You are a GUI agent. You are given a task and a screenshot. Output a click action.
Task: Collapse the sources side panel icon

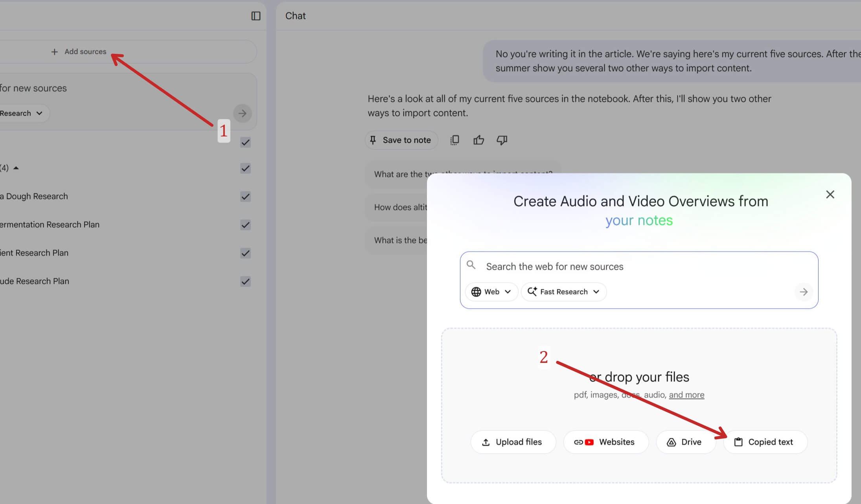tap(256, 16)
